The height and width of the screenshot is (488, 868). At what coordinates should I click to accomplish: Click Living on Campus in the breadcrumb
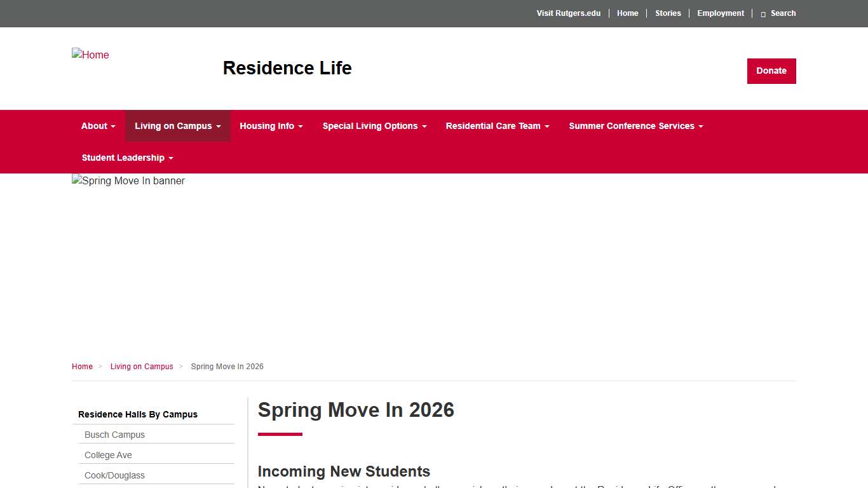pos(142,367)
